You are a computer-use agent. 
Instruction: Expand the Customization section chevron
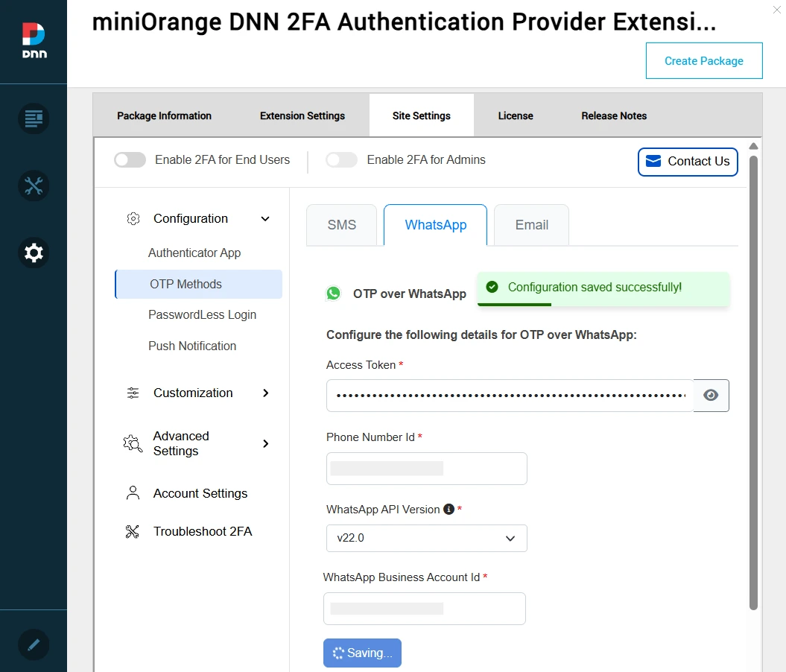point(266,393)
